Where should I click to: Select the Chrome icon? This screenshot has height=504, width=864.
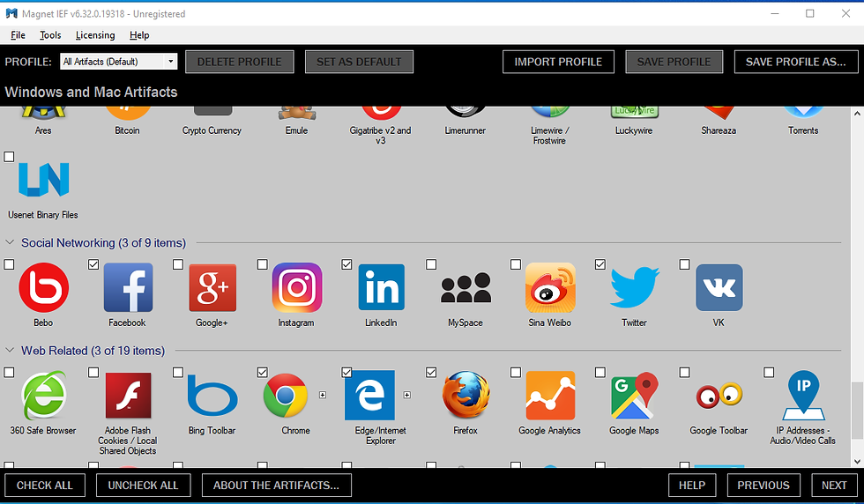(x=285, y=395)
